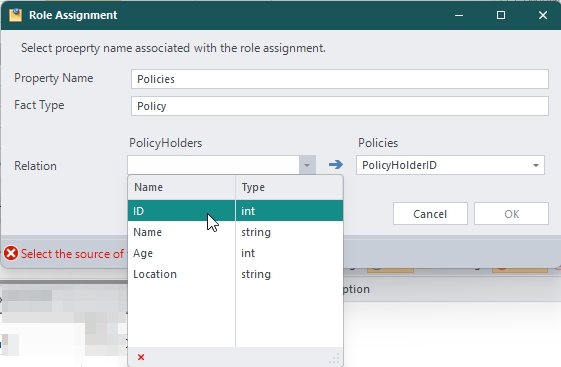Click the dropdown resize grip at bottom-right corner
This screenshot has width=561, height=367.
[x=334, y=358]
